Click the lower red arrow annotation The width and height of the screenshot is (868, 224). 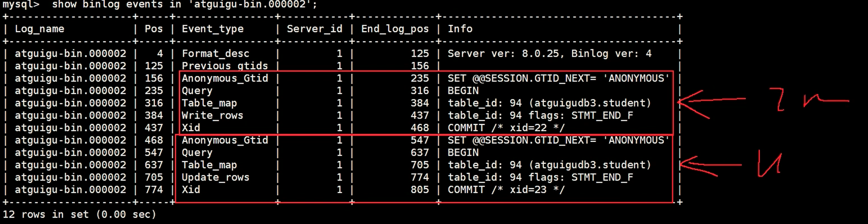coord(710,166)
